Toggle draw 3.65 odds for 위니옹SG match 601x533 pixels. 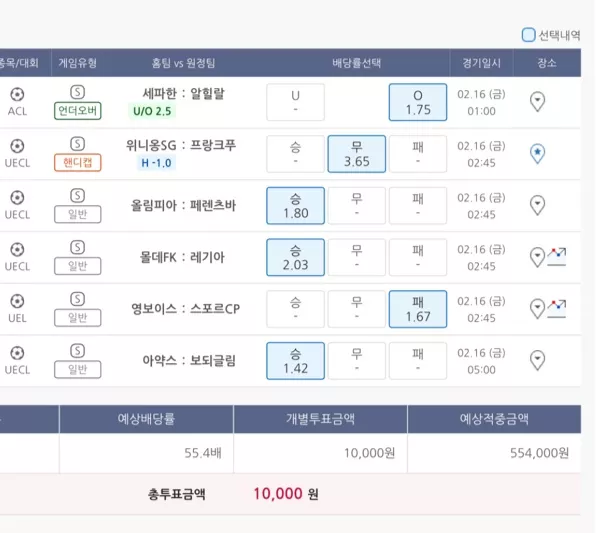point(356,154)
